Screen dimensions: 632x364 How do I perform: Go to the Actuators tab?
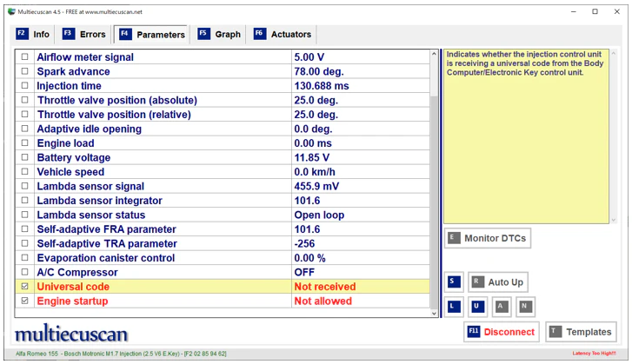tap(283, 34)
